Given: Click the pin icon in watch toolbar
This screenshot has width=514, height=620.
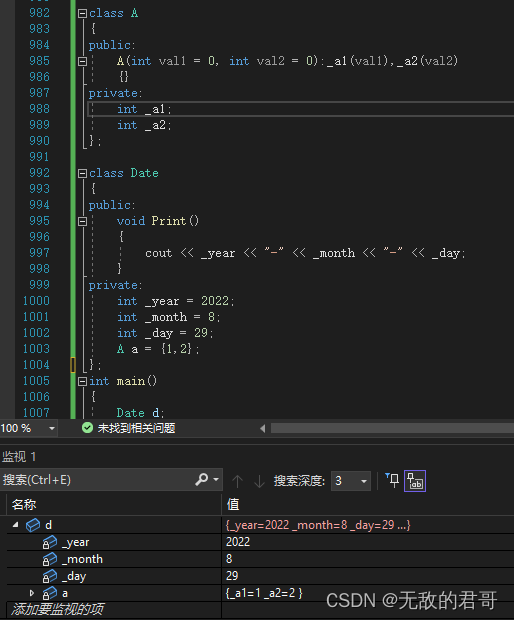Looking at the screenshot, I should pos(393,480).
